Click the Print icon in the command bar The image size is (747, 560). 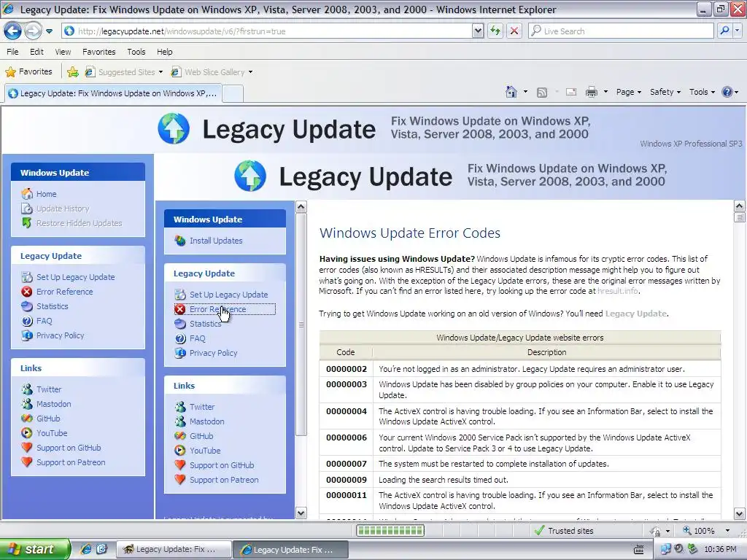(x=591, y=92)
